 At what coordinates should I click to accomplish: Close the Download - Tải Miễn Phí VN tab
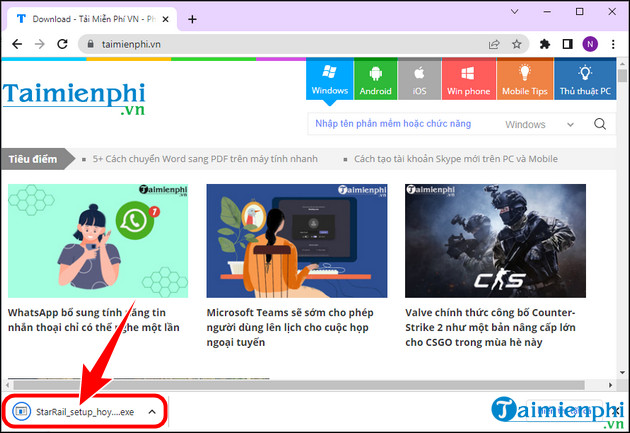tap(165, 19)
